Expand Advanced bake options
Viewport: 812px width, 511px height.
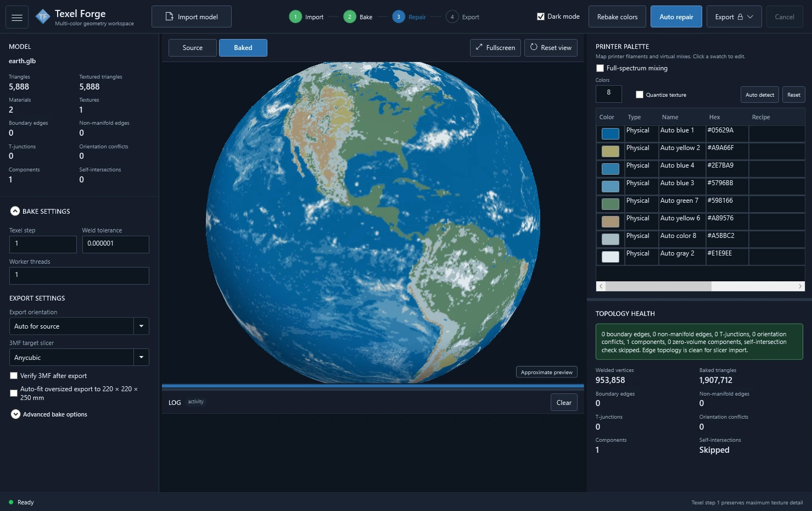[x=15, y=414]
